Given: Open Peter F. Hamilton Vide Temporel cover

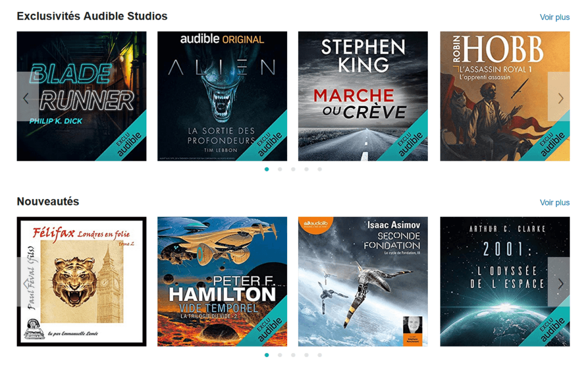Looking at the screenshot, I should pyautogui.click(x=222, y=281).
